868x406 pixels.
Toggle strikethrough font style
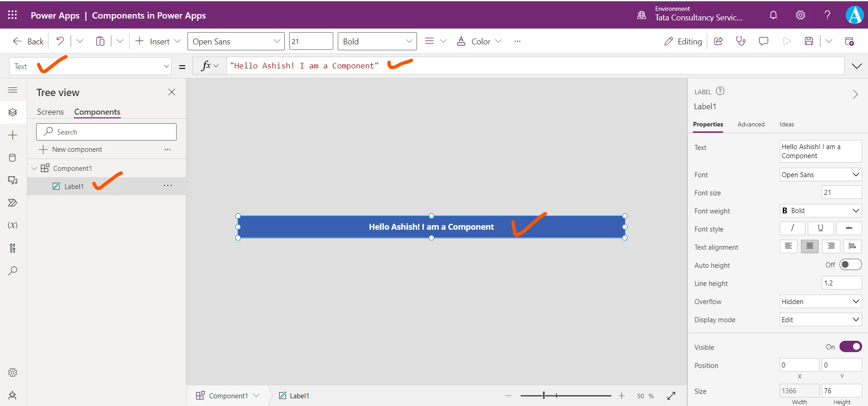pyautogui.click(x=849, y=228)
